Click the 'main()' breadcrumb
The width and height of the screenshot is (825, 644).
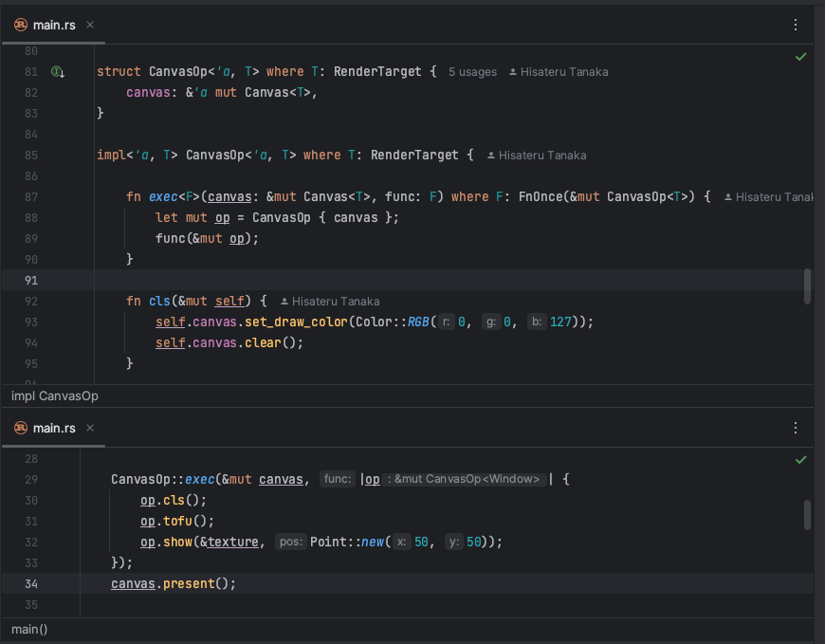point(29,629)
